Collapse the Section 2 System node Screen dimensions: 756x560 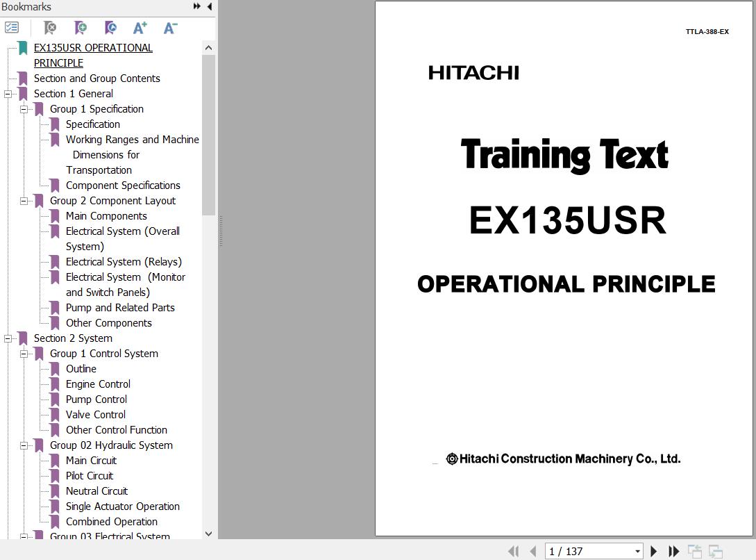click(8, 338)
